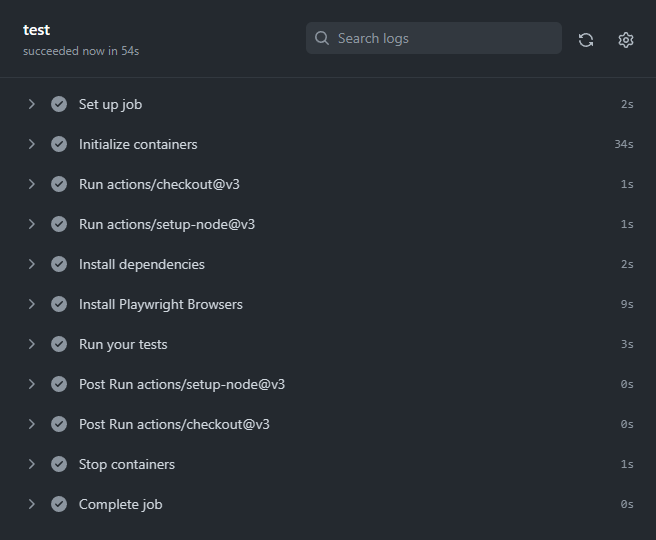This screenshot has height=540, width=656.
Task: Click check icon beside Stop containers
Action: [59, 464]
